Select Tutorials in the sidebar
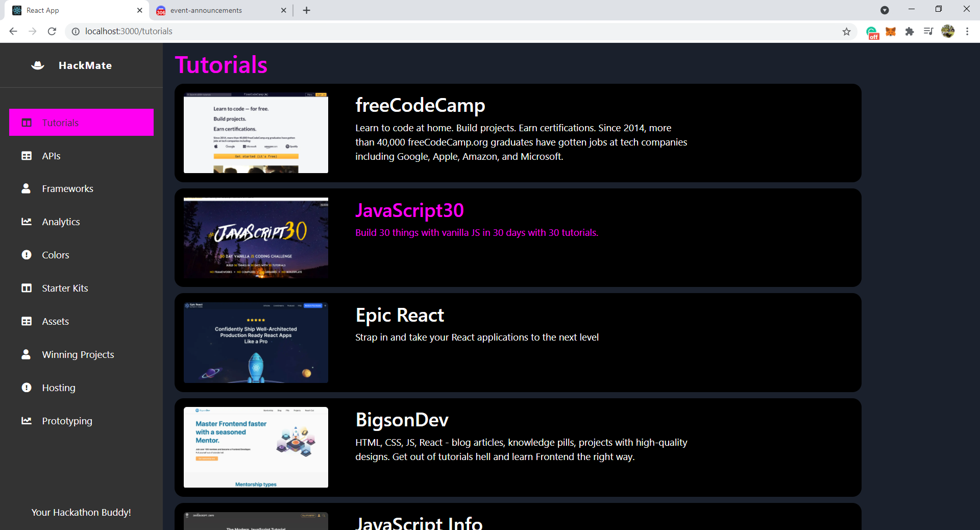The width and height of the screenshot is (980, 530). [x=81, y=123]
